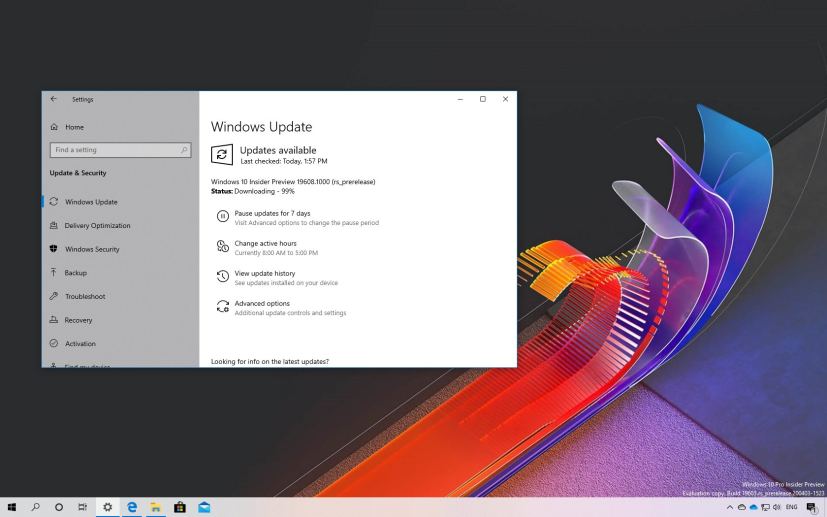Open Microsoft Store from the taskbar
This screenshot has height=517, width=827.
tap(180, 507)
